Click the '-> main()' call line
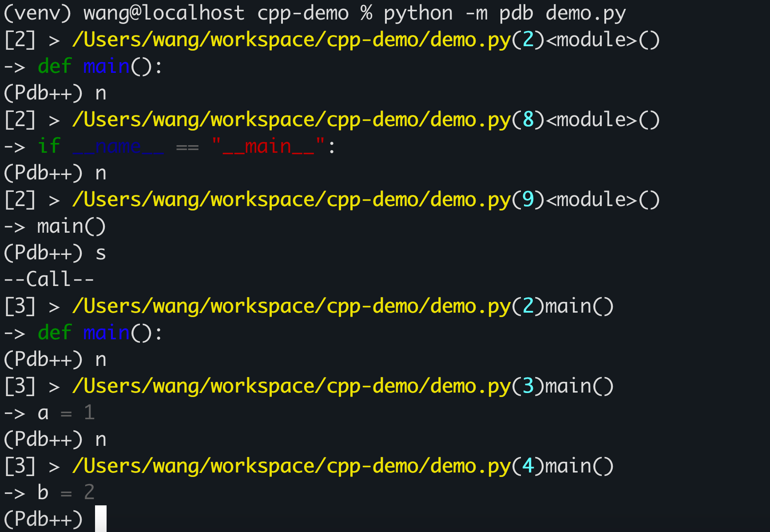The width and height of the screenshot is (770, 532). tap(55, 226)
